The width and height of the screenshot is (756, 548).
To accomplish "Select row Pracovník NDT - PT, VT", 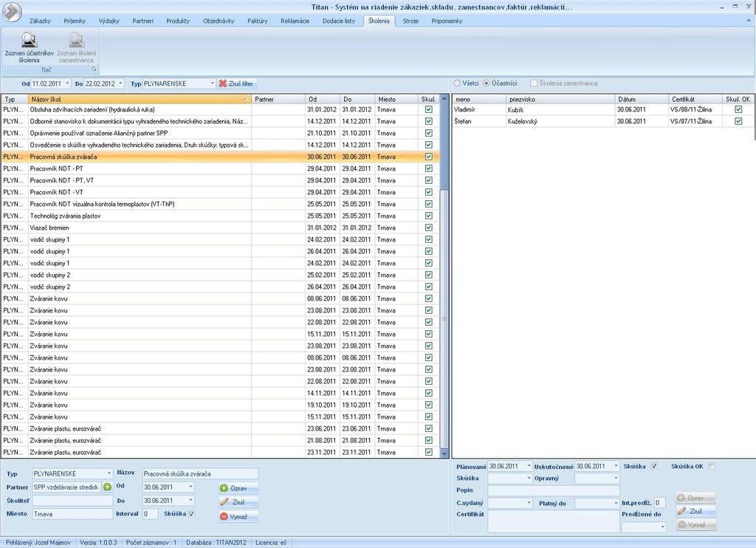I will click(x=220, y=180).
